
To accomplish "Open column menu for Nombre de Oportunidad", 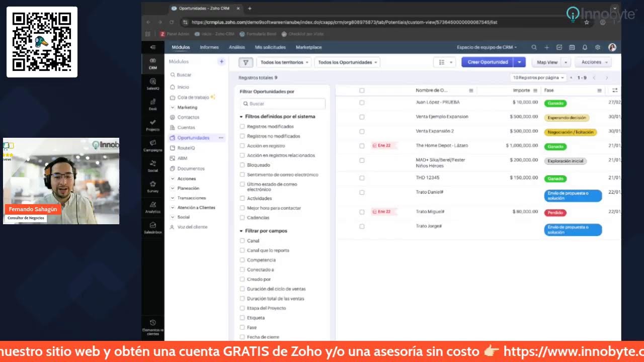I will point(471,90).
